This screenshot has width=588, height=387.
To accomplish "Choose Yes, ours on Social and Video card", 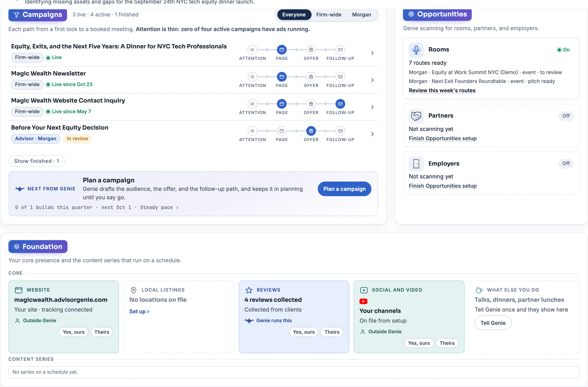I will (x=419, y=343).
